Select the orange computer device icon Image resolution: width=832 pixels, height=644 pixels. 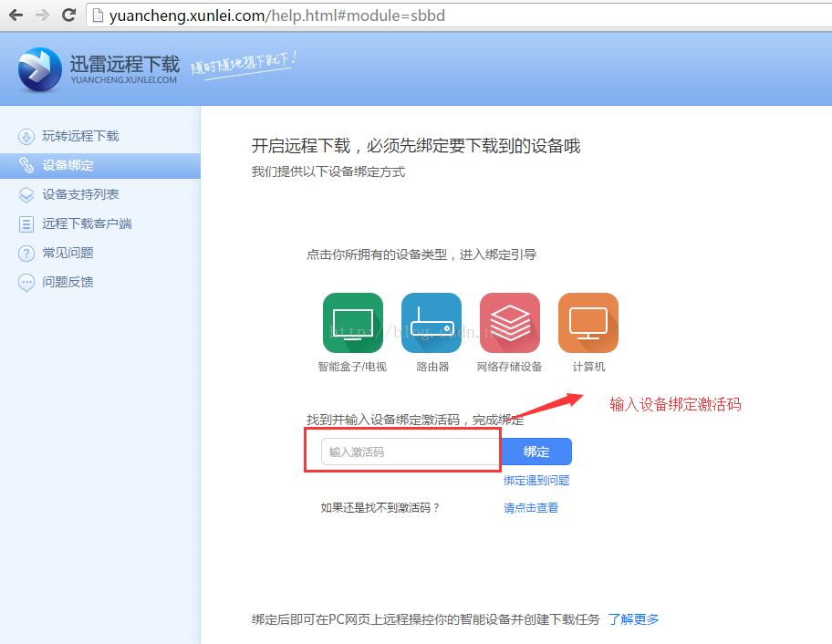[x=588, y=323]
